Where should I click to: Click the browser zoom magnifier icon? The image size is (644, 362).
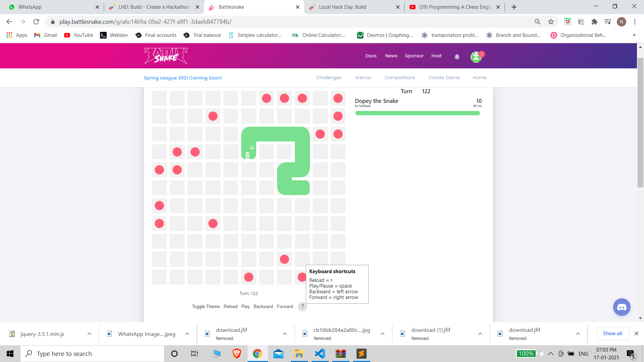click(x=537, y=22)
